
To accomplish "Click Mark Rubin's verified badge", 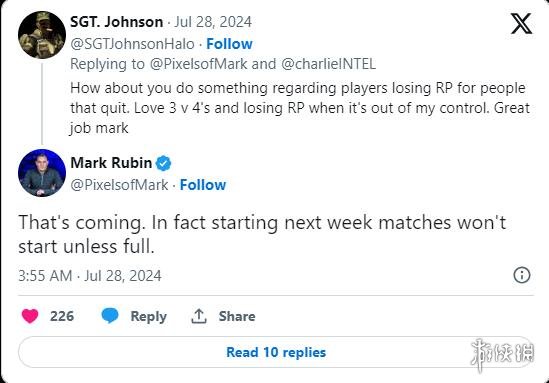I will 163,163.
